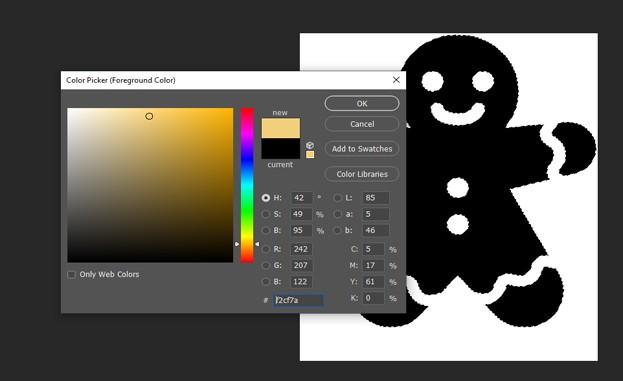623x381 pixels.
Task: Click the OK button
Action: pos(362,103)
